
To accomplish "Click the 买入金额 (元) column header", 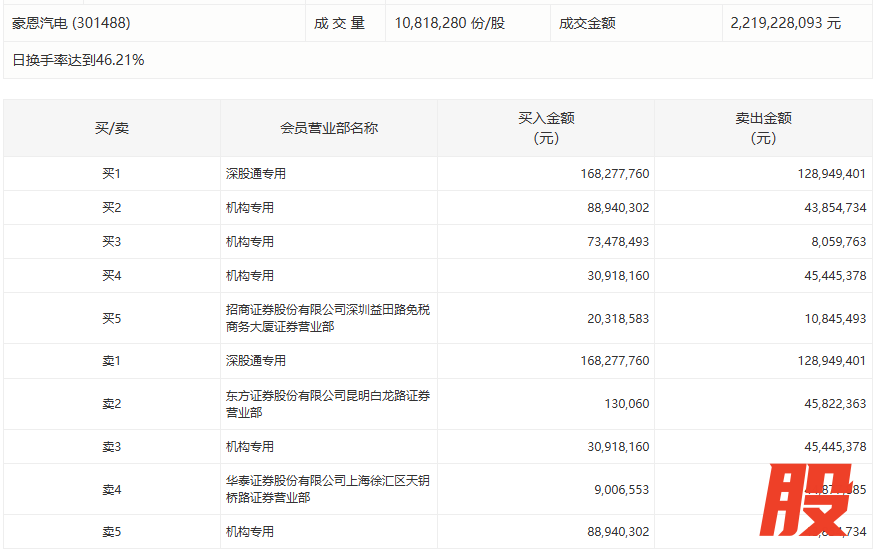I will 546,128.
